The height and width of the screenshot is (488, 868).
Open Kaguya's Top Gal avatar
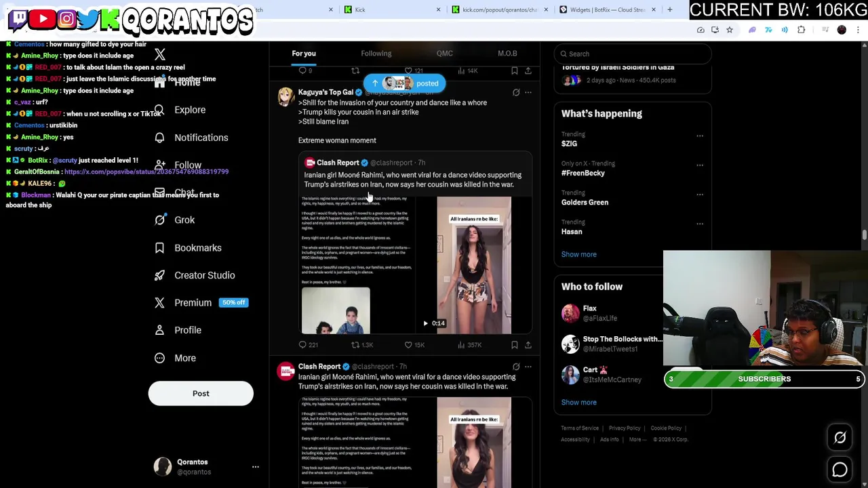tap(286, 97)
